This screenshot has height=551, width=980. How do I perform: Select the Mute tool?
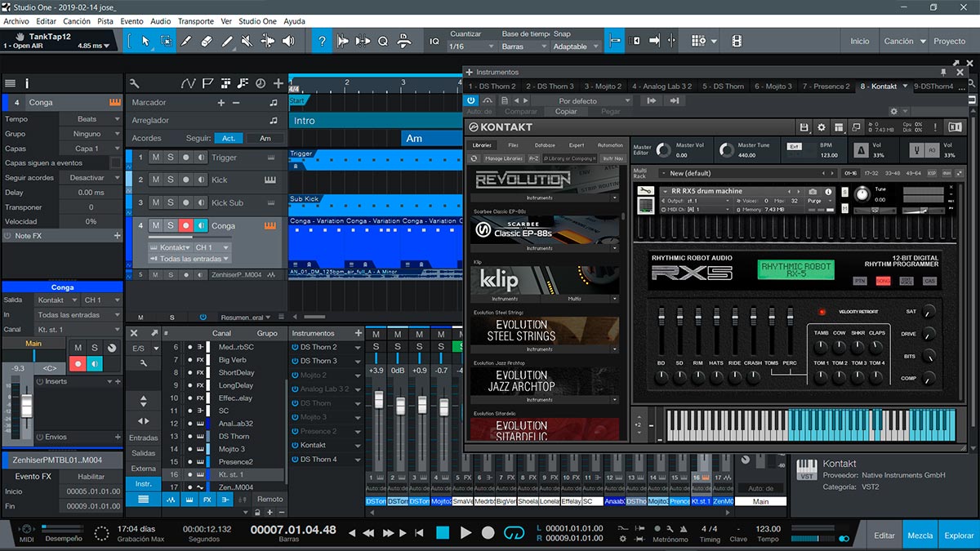click(x=247, y=40)
